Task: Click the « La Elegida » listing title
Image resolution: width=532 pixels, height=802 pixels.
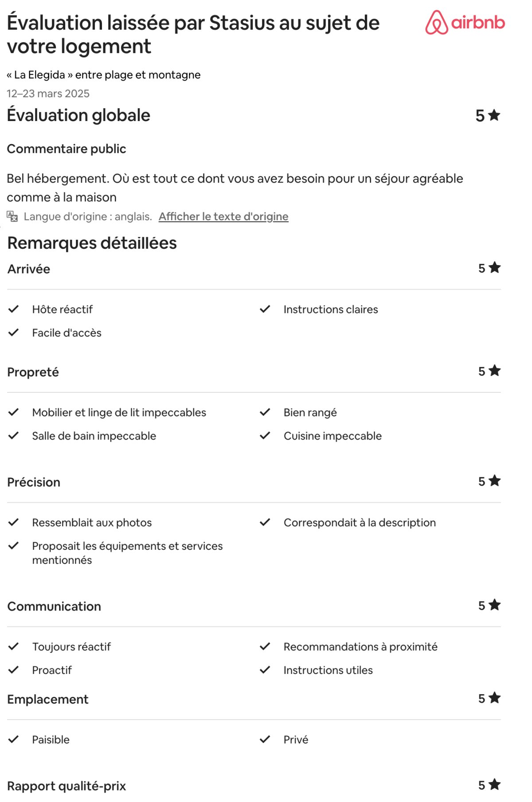Action: pyautogui.click(x=103, y=75)
